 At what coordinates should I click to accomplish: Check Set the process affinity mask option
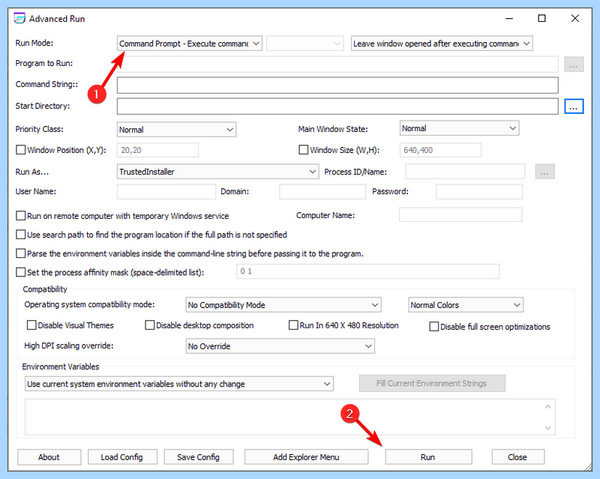[21, 272]
